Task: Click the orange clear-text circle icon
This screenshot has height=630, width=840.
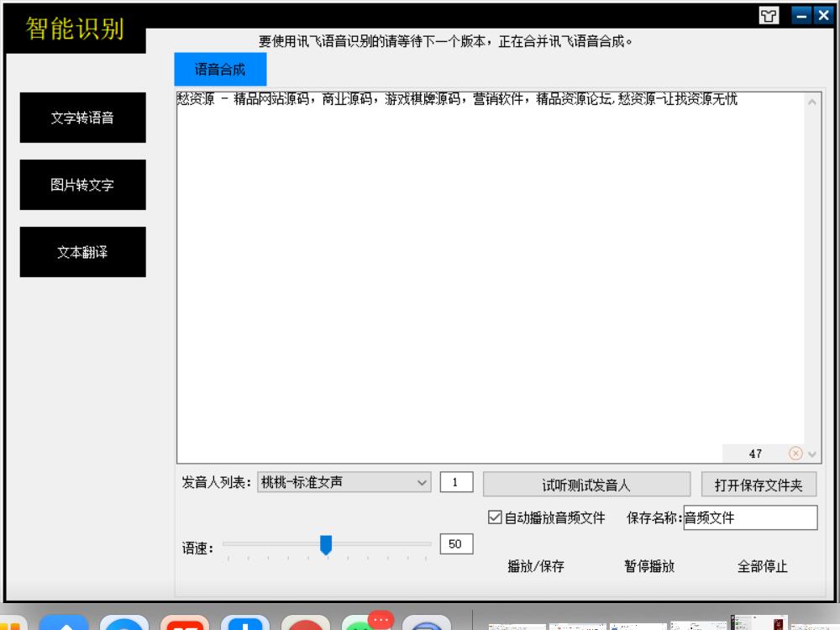Action: click(795, 454)
